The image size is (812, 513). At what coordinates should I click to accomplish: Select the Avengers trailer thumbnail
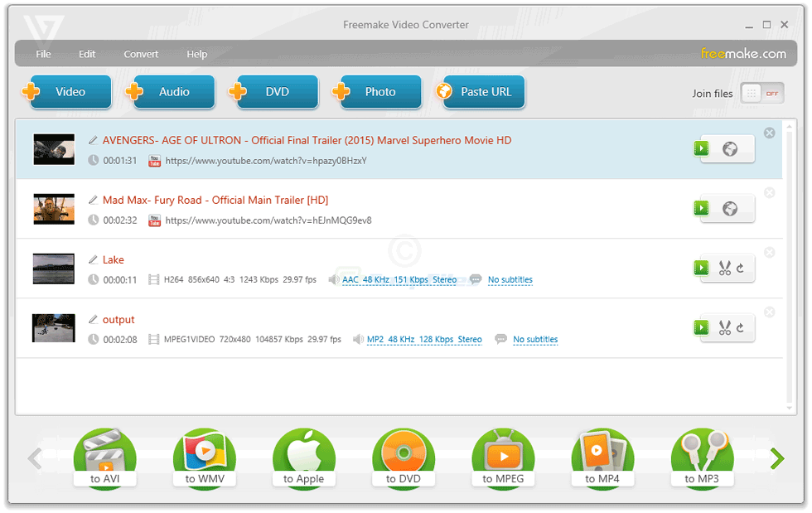(53, 149)
